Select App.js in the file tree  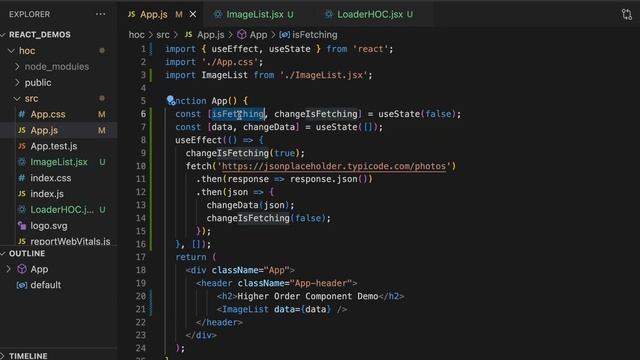(44, 130)
